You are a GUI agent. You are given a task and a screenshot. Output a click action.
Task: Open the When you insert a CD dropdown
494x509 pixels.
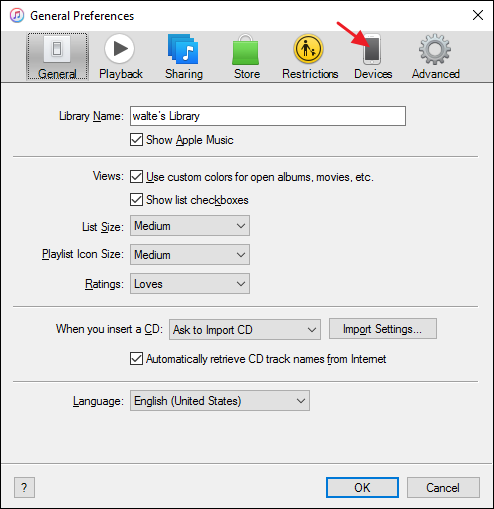(x=245, y=330)
